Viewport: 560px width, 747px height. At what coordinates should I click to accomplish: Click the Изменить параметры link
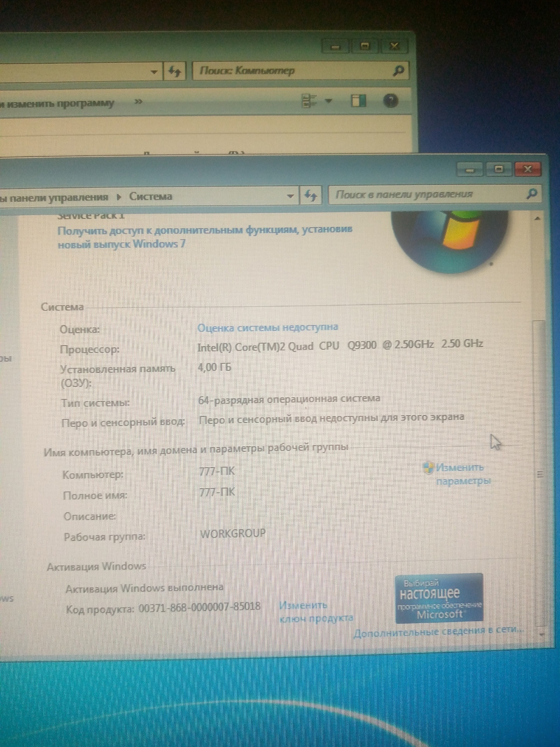463,474
